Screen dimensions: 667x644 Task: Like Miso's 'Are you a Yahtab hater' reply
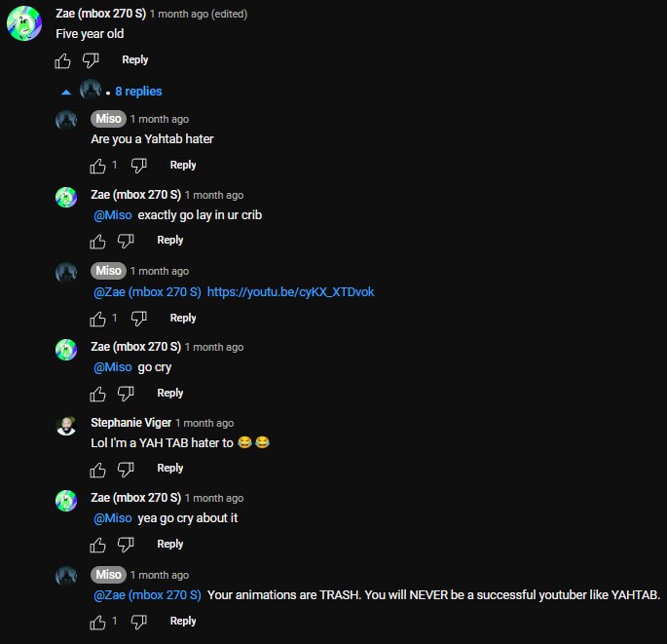tap(97, 166)
